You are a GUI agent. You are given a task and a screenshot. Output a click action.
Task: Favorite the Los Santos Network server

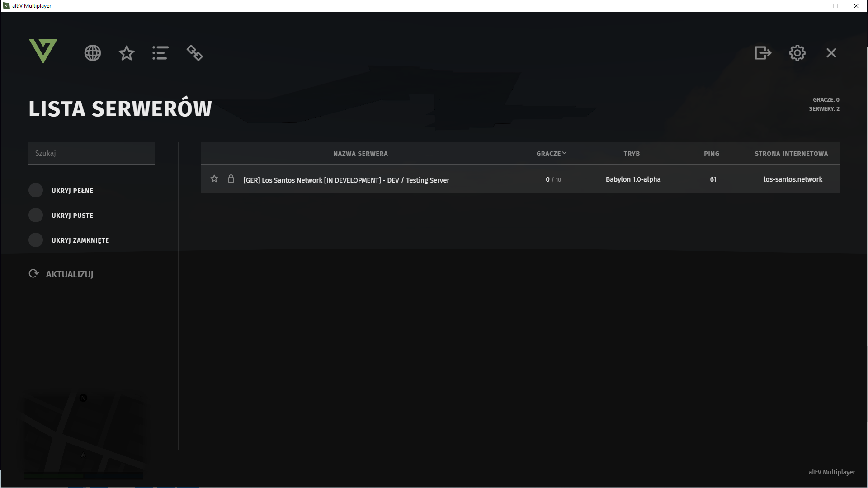[x=214, y=179]
